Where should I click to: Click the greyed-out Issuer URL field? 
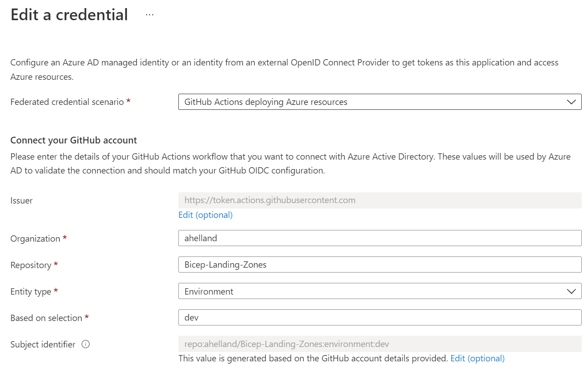380,200
